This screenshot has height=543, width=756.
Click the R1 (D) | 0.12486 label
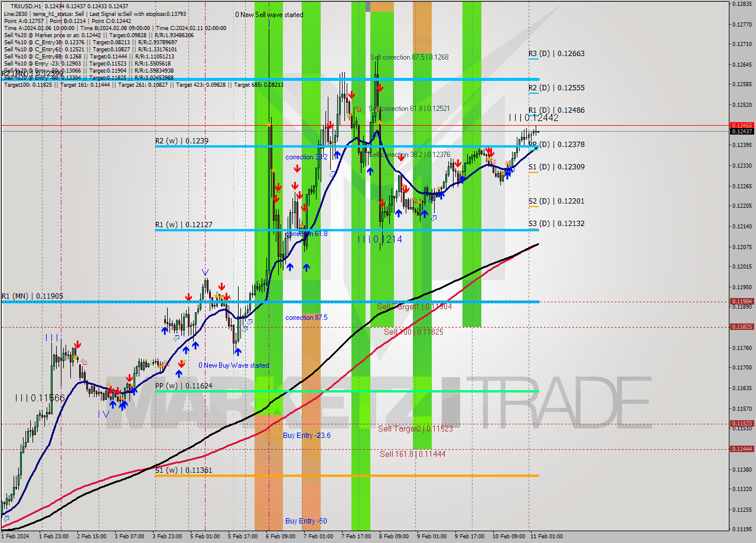point(556,110)
